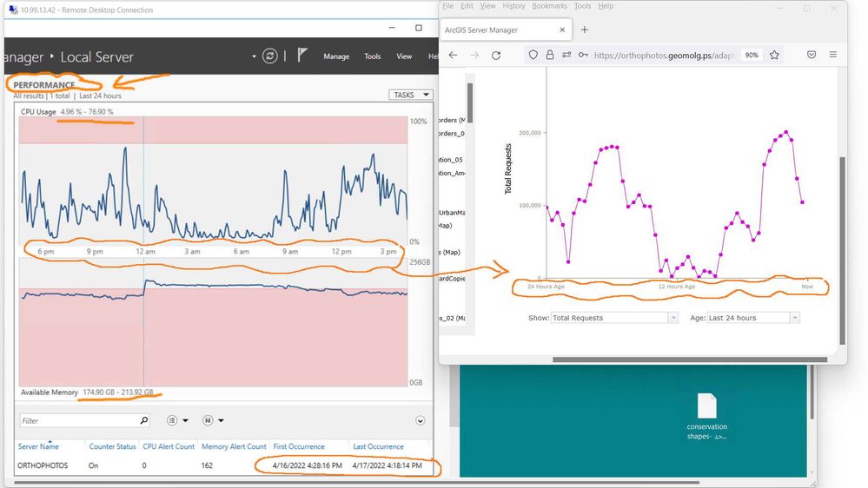Screen dimensions: 868x488
Task: Open the list options icon dropdown beside Filter
Action: pos(177,420)
